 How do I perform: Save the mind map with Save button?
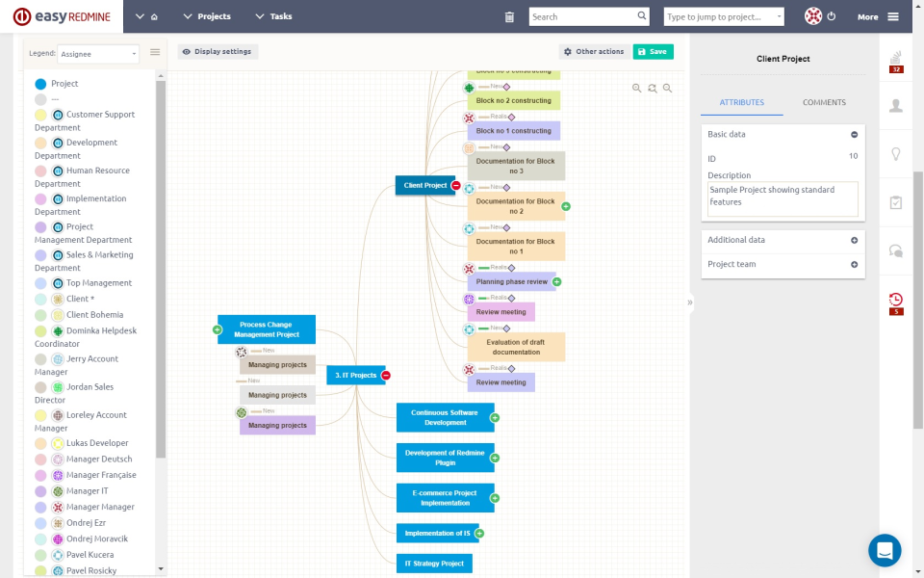(x=653, y=51)
